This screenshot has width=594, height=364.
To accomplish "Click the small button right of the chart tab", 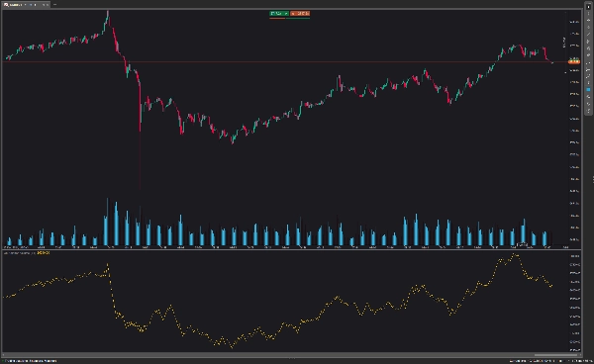I will pos(54,5).
